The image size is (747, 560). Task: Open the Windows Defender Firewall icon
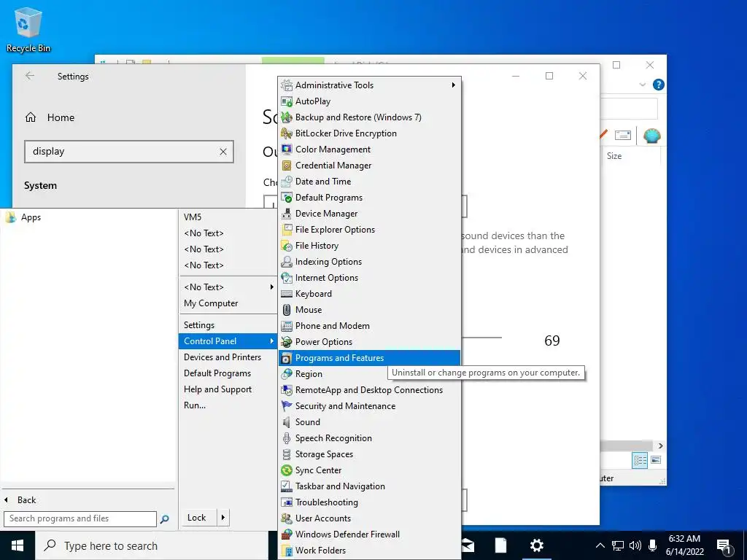[286, 534]
